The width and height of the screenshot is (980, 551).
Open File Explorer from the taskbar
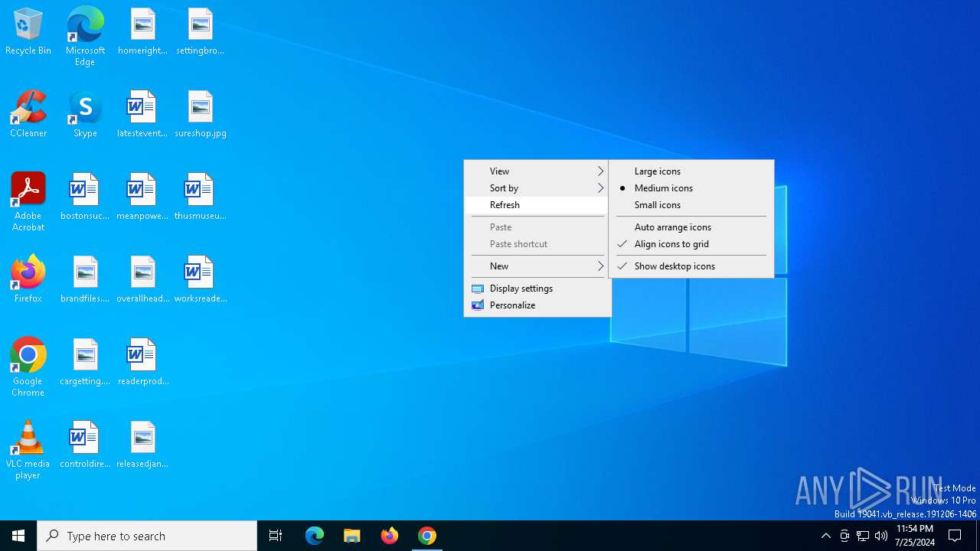click(352, 536)
